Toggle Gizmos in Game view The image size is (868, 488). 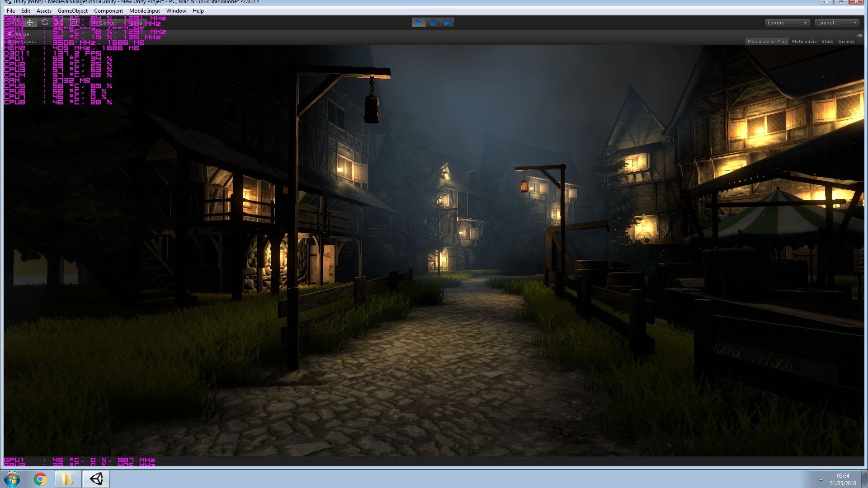846,42
